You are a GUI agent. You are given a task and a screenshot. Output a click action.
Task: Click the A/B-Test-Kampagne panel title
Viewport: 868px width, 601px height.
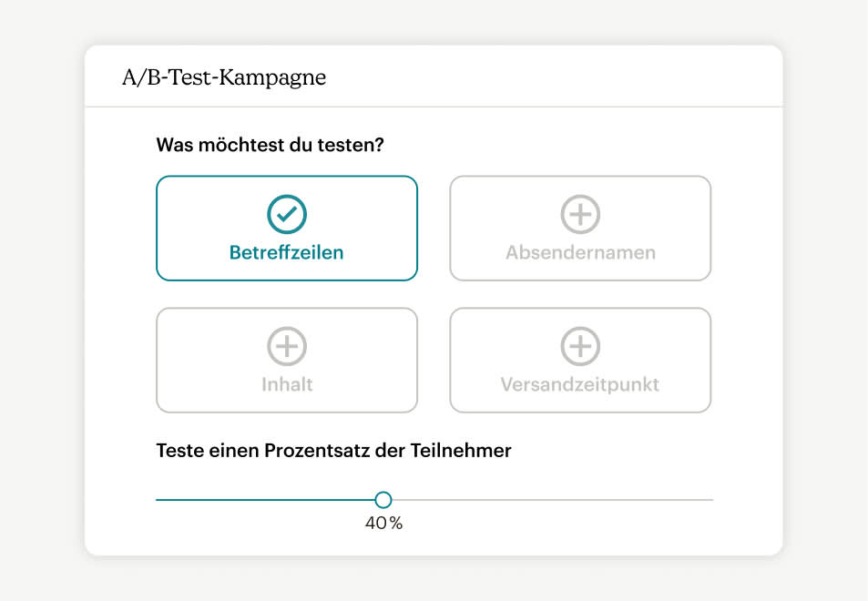click(x=224, y=77)
